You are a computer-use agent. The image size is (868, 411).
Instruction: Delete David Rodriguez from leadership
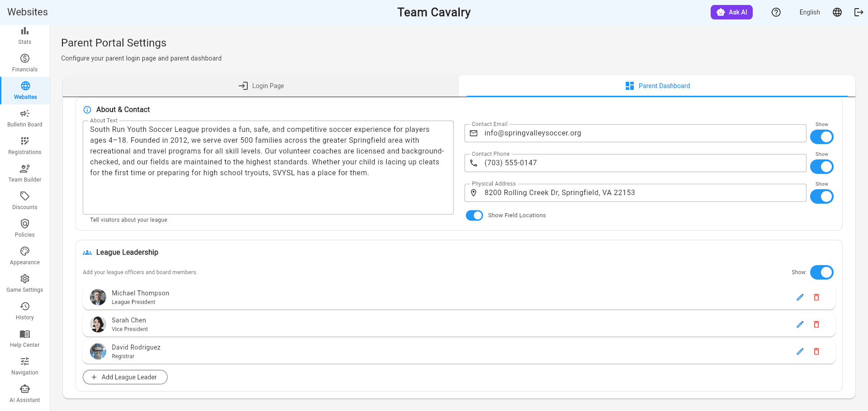[x=816, y=351]
